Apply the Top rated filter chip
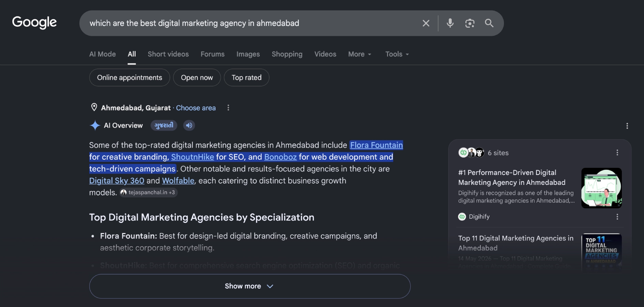This screenshot has width=644, height=307. (247, 78)
